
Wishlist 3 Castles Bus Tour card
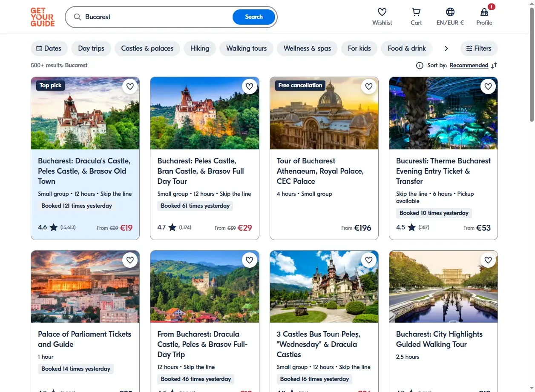tap(369, 260)
